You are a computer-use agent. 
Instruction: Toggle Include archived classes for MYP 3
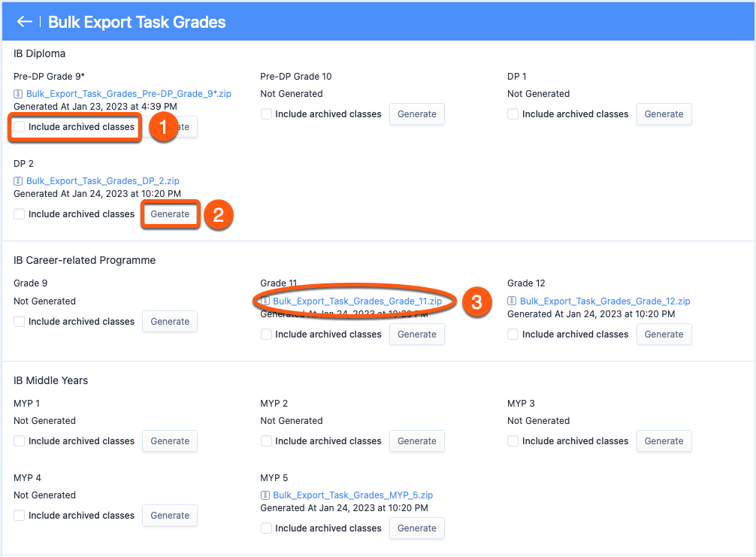(x=513, y=440)
